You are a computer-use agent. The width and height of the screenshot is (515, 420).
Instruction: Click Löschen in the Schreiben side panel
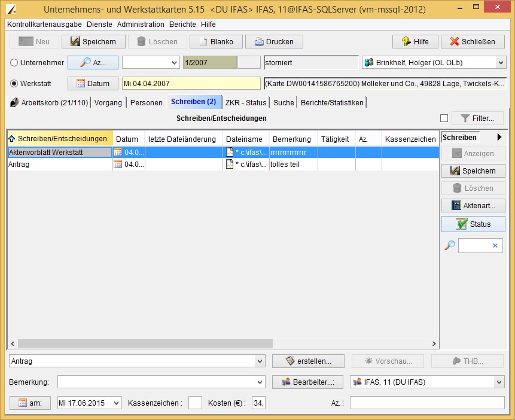tap(473, 188)
